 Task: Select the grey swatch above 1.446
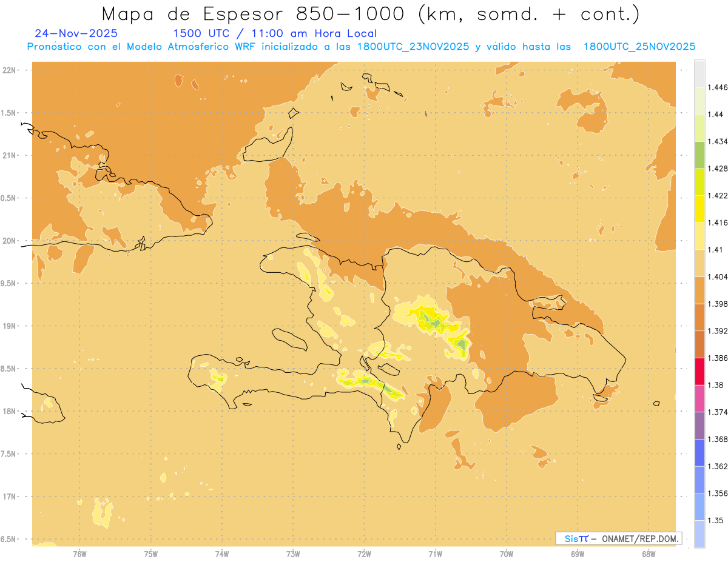pyautogui.click(x=699, y=73)
